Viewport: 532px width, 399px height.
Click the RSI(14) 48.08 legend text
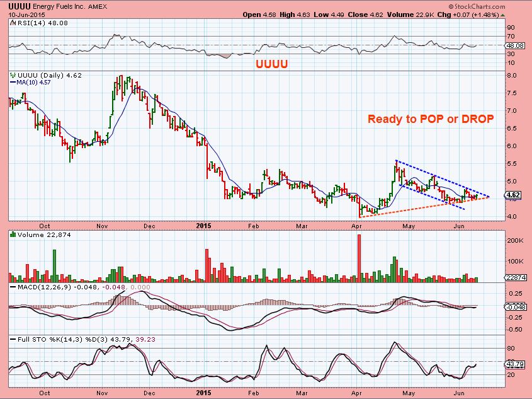tap(42, 23)
